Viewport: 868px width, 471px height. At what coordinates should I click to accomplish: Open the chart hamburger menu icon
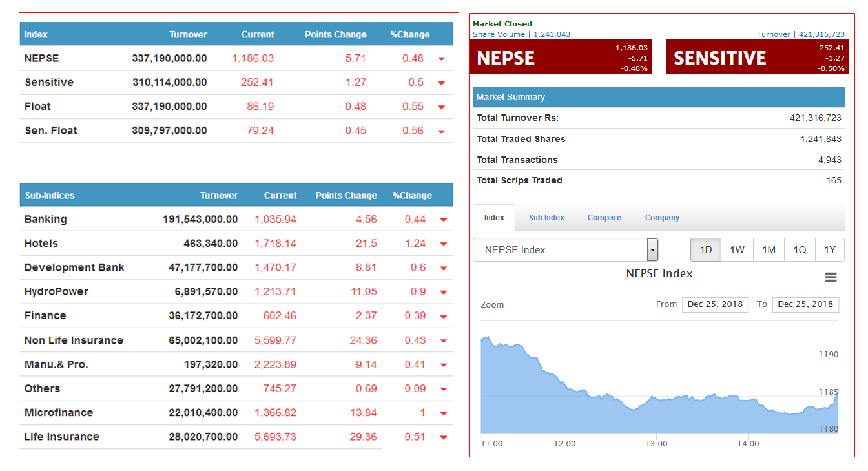point(831,277)
